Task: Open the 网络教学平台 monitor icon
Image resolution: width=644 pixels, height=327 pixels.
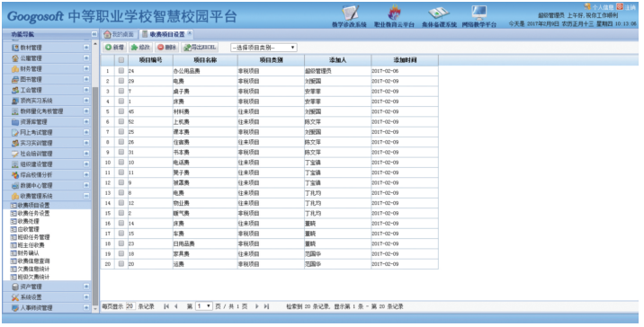Action: click(479, 13)
